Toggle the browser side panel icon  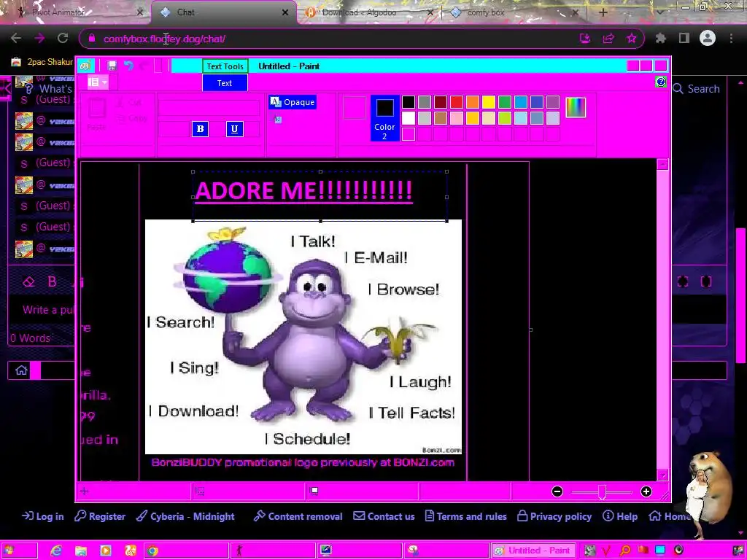(x=684, y=38)
